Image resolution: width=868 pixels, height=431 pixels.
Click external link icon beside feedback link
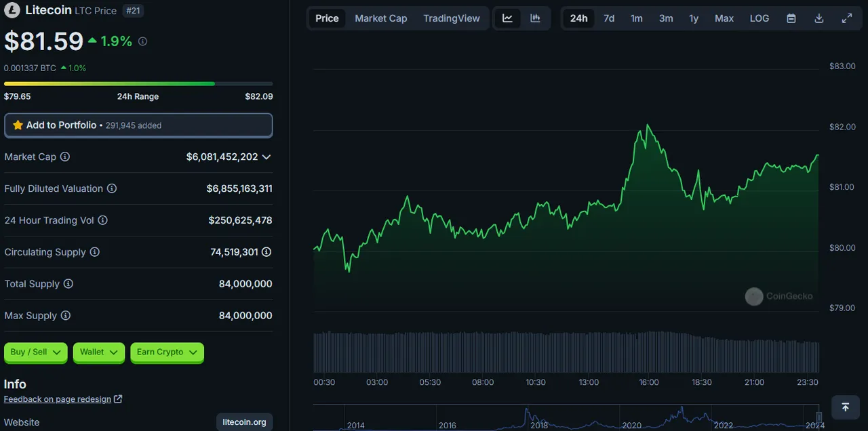point(118,399)
